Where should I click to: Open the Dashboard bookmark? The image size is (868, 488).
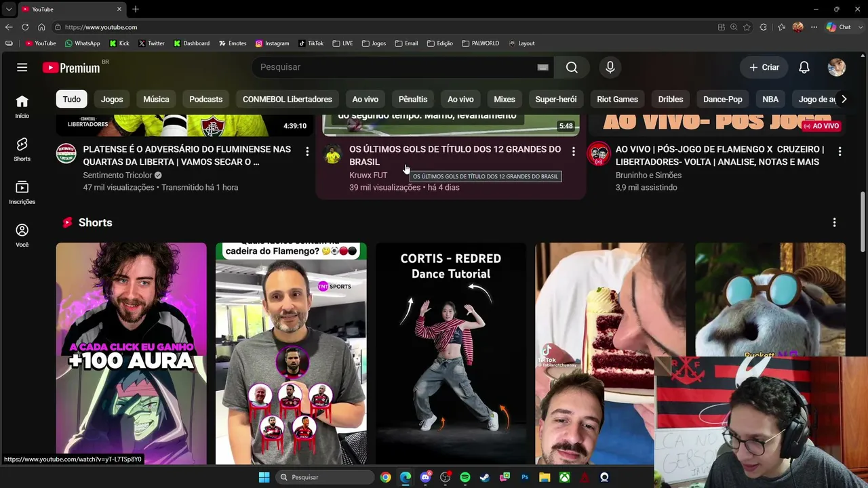click(x=192, y=43)
